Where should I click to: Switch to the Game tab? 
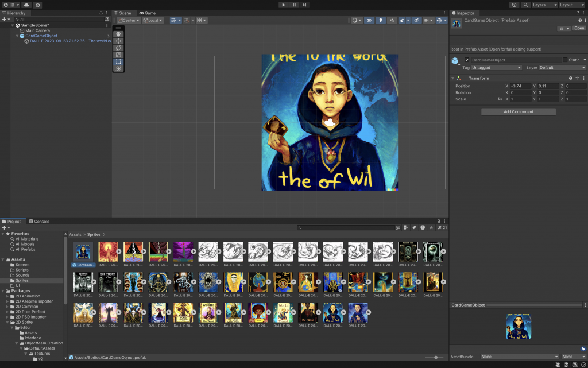click(148, 13)
